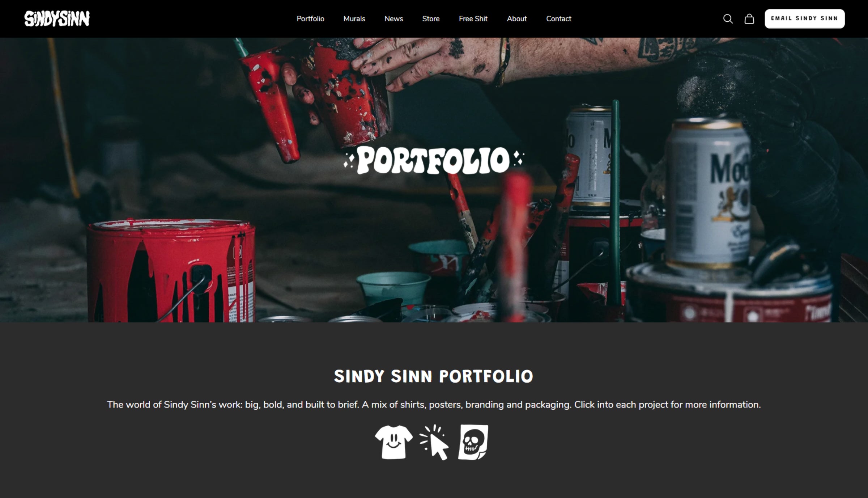
Task: Click the Sindy Sinn Portfolio heading
Action: click(x=434, y=376)
